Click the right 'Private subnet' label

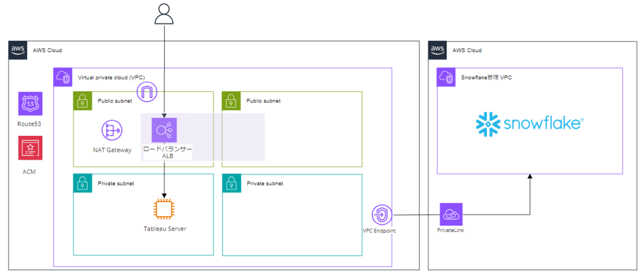[265, 183]
